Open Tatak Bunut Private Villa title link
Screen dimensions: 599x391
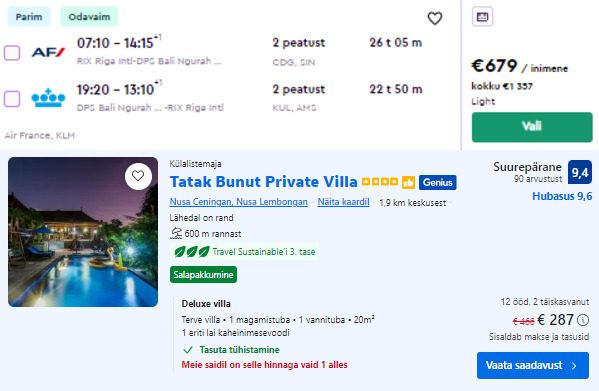[264, 182]
